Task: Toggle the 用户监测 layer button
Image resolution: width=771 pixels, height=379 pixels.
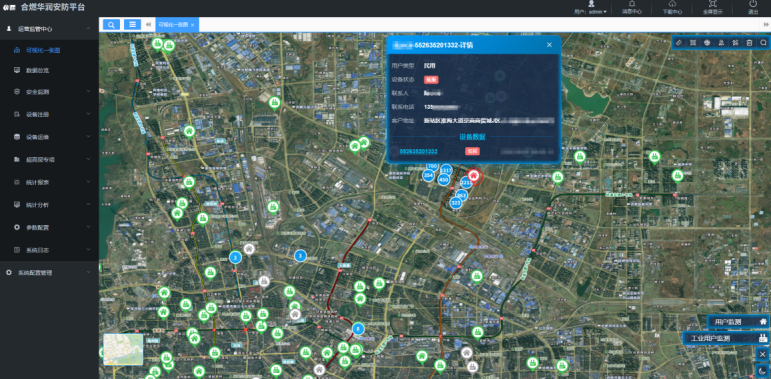Action: (x=739, y=321)
